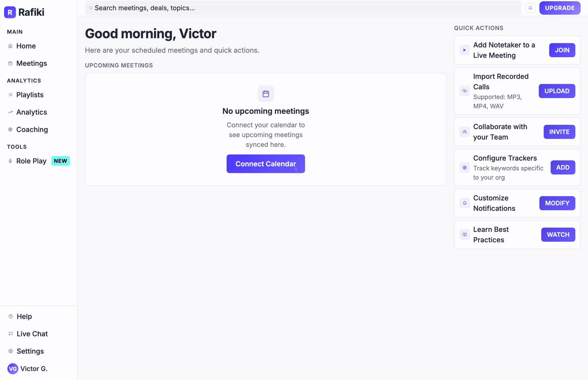Click the Victor G. profile avatar
The height and width of the screenshot is (380, 588).
[x=12, y=369]
